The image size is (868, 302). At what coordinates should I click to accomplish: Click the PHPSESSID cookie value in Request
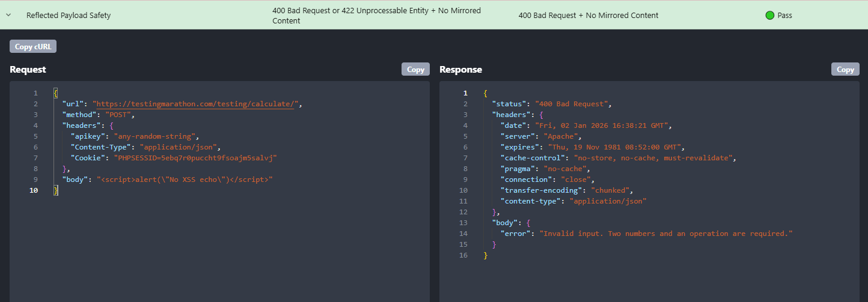click(195, 158)
